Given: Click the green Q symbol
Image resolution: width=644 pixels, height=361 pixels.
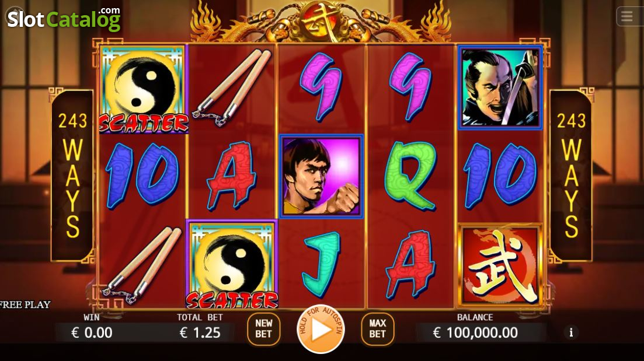Looking at the screenshot, I should [410, 176].
